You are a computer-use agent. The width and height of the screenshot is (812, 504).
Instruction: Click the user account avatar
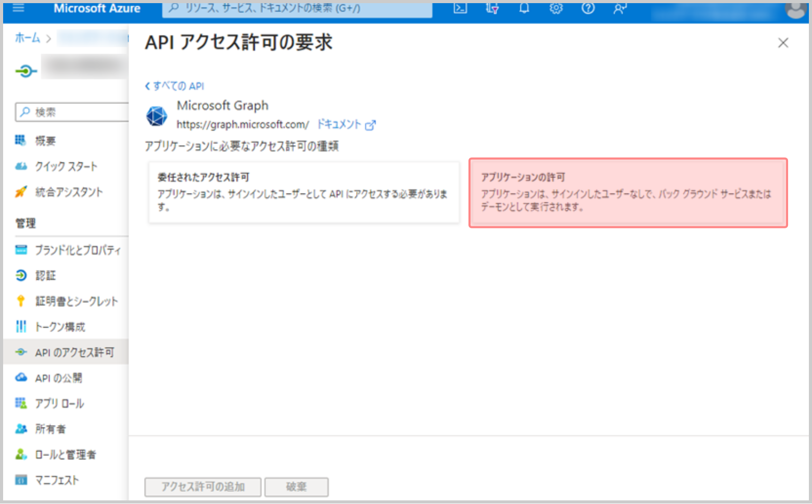795,9
